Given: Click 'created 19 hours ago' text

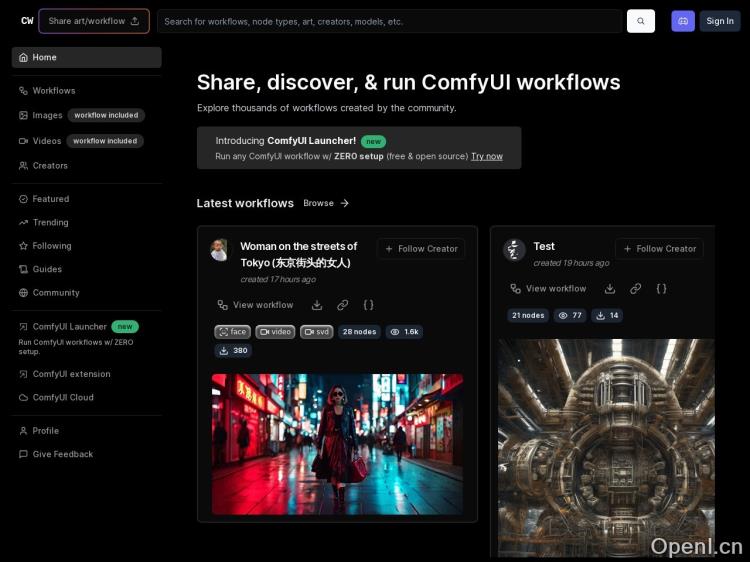Looking at the screenshot, I should (571, 263).
